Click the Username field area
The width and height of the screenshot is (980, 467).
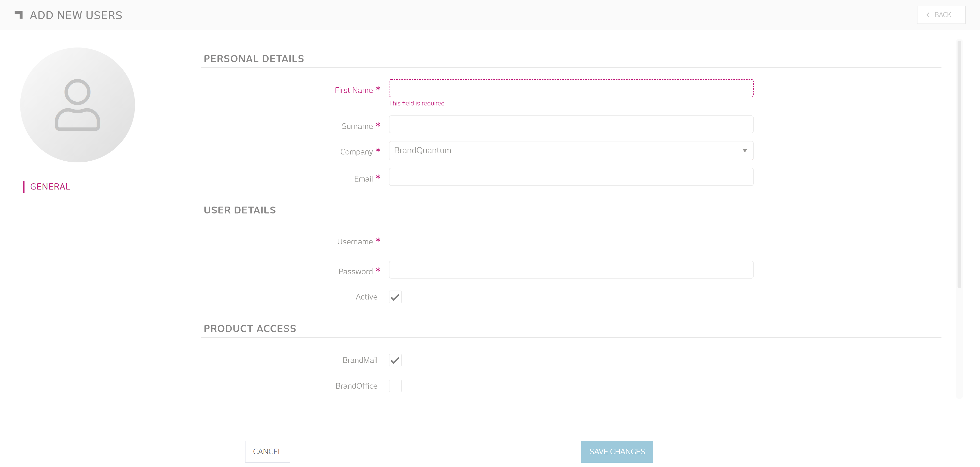point(571,241)
